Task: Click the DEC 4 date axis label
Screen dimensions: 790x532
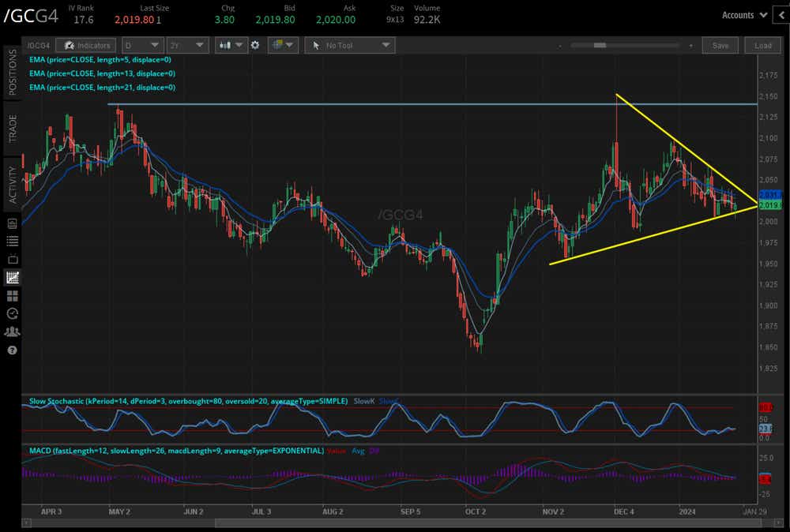Action: pos(624,511)
